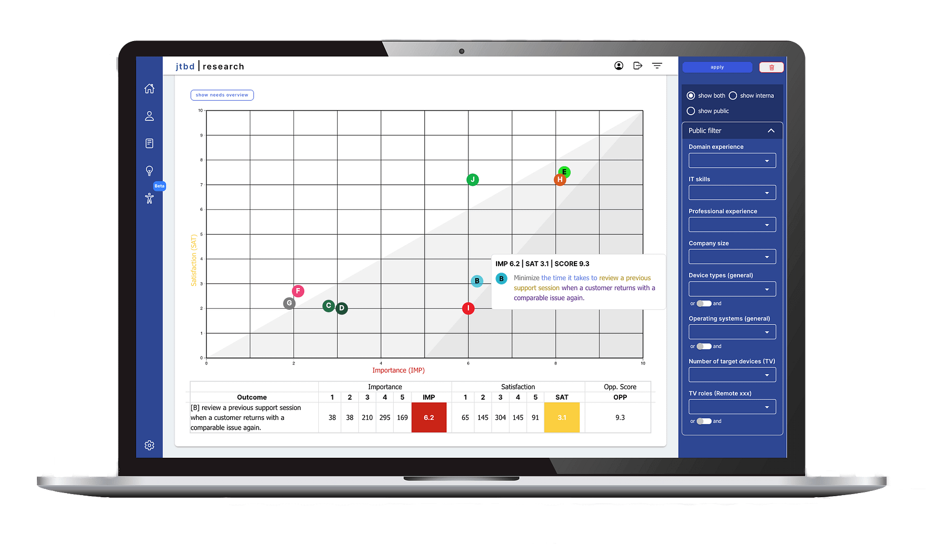Select marker B on the opportunity chart
The height and width of the screenshot is (560, 926).
click(x=477, y=281)
